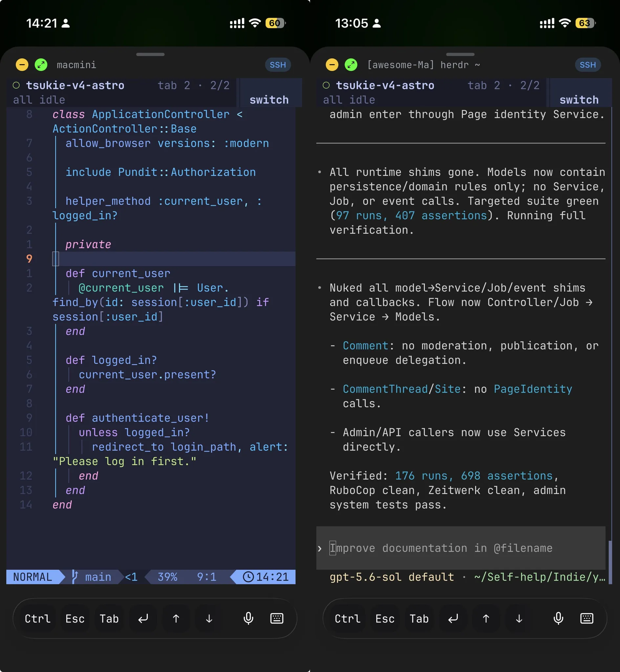Tap the down arrow key in left phone toolbar
The height and width of the screenshot is (672, 620).
tap(209, 619)
